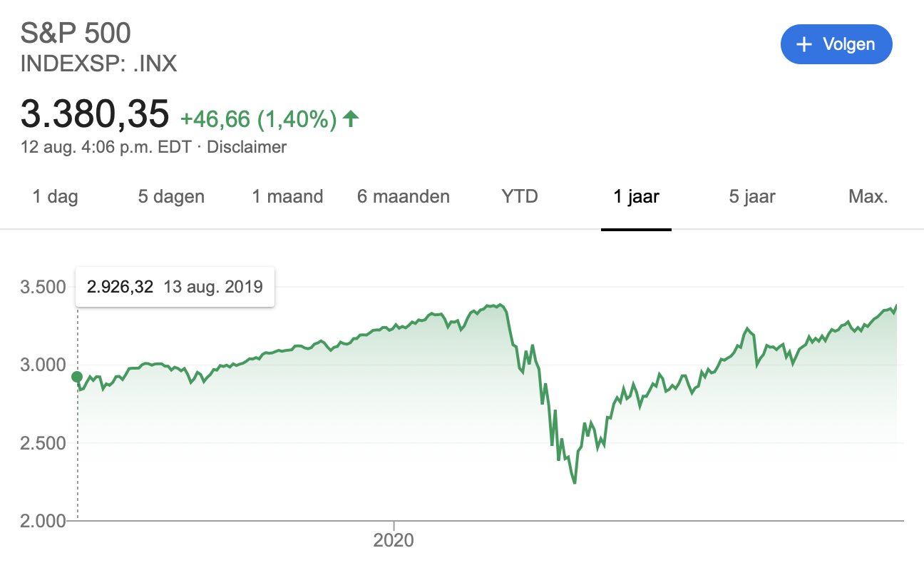The height and width of the screenshot is (568, 924).
Task: Click the 13 aug. 2019 price tooltip
Action: point(175,288)
